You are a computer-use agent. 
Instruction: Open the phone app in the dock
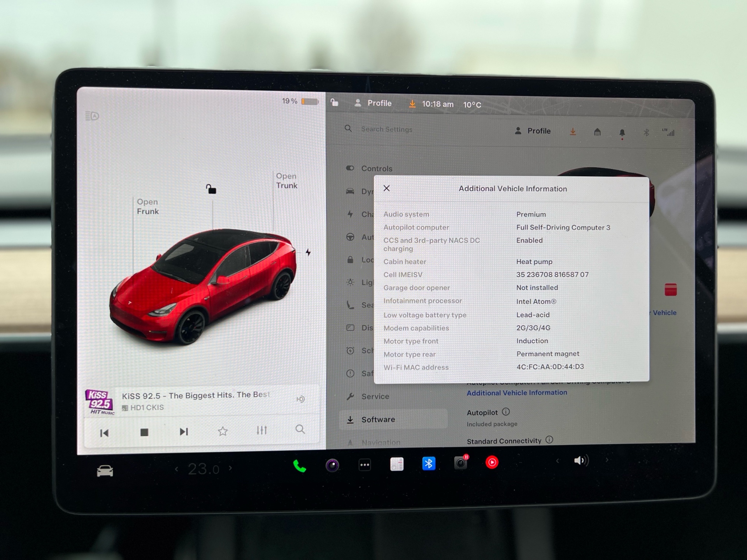(x=299, y=466)
